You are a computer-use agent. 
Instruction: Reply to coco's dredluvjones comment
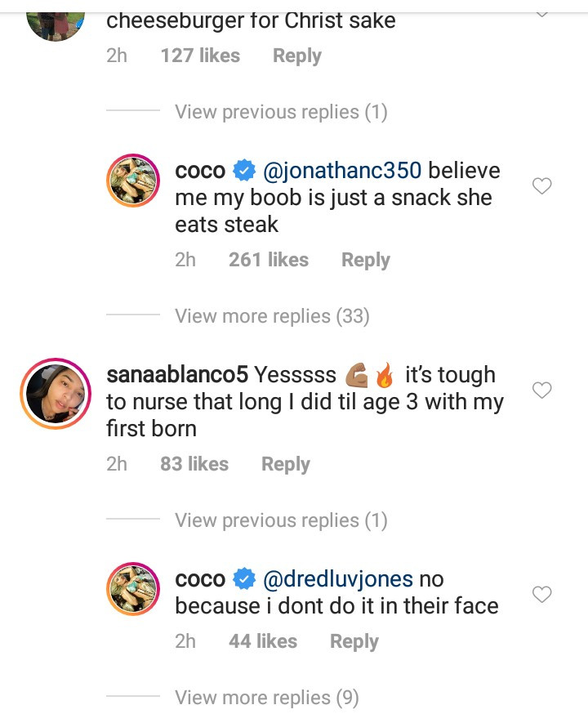point(354,641)
